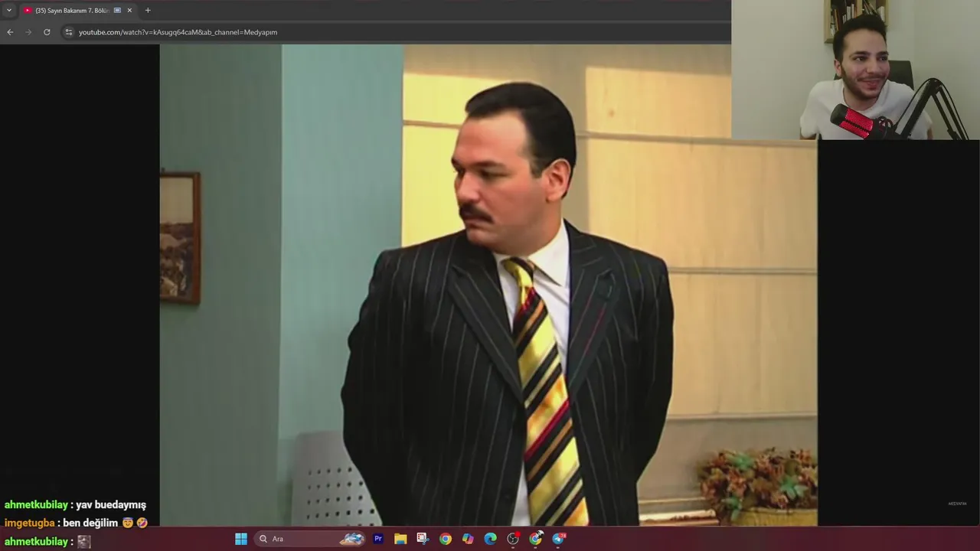This screenshot has width=980, height=551.
Task: Click the tab media indicator icon
Action: (x=117, y=11)
